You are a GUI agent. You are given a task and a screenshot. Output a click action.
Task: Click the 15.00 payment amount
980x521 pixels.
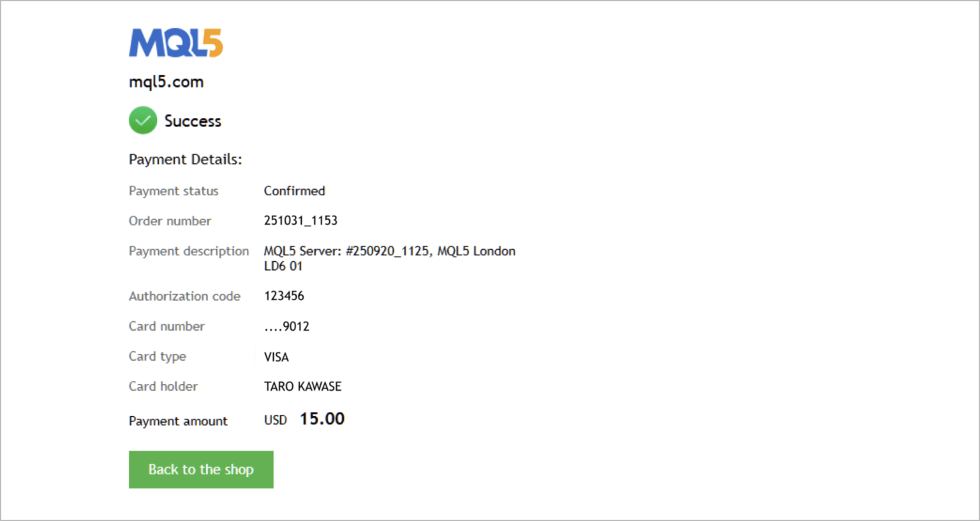coord(322,419)
